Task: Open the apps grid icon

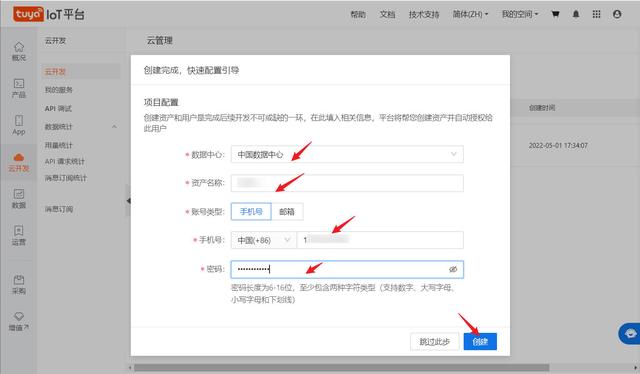Action: point(596,14)
